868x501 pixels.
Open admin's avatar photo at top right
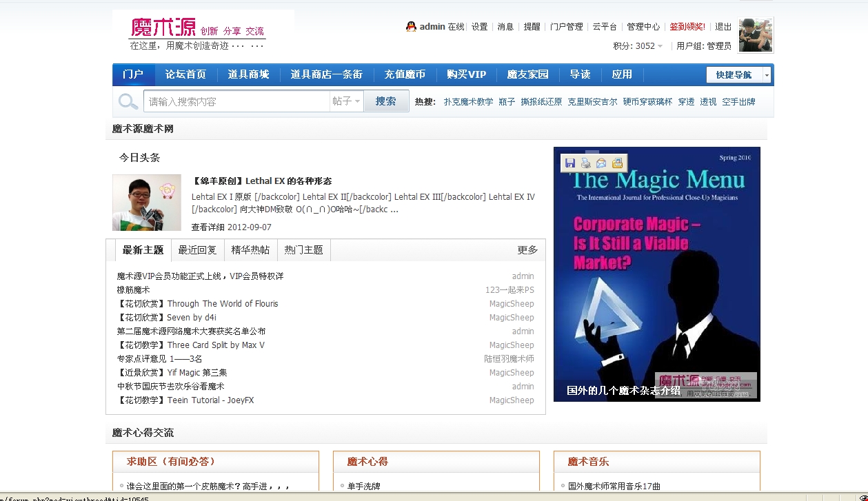(x=756, y=35)
